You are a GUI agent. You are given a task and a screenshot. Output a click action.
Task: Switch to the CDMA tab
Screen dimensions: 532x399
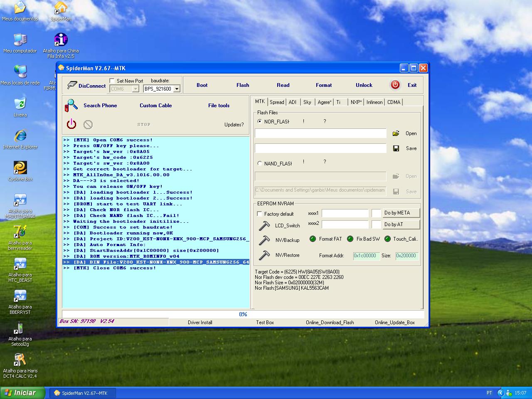pyautogui.click(x=394, y=102)
